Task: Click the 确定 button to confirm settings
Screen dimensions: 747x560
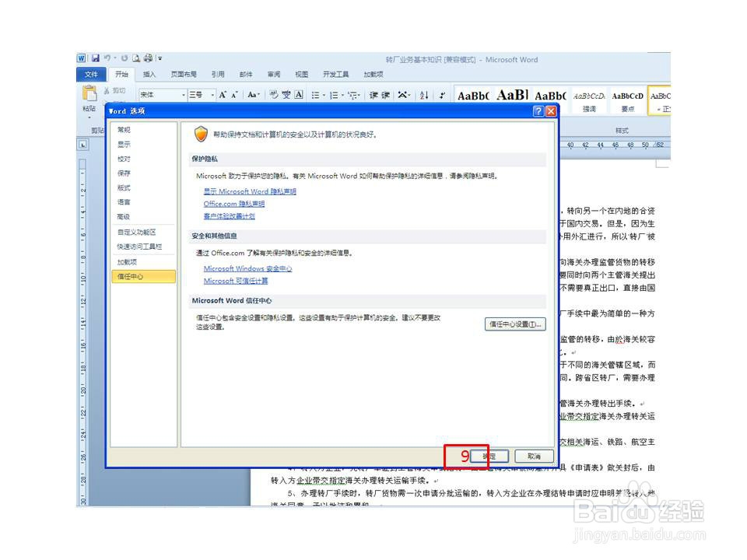Action: [491, 457]
